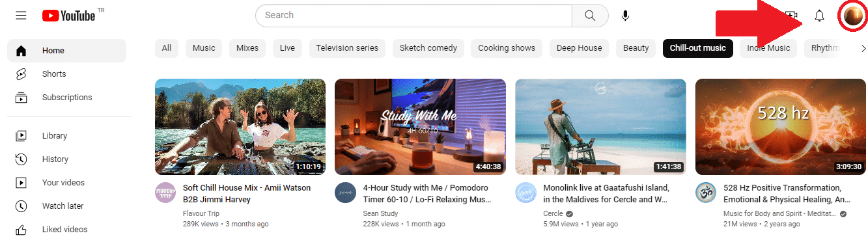The width and height of the screenshot is (868, 242).
Task: Select the Deep House chip
Action: [580, 48]
